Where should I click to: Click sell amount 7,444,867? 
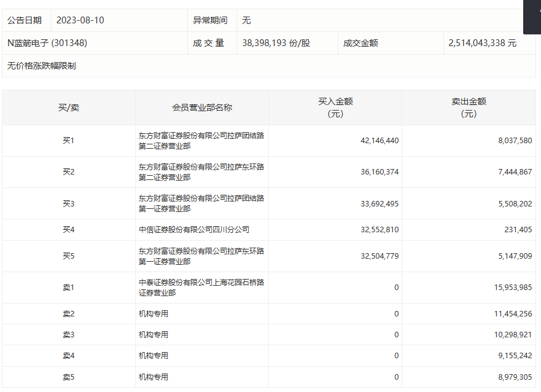[515, 172]
